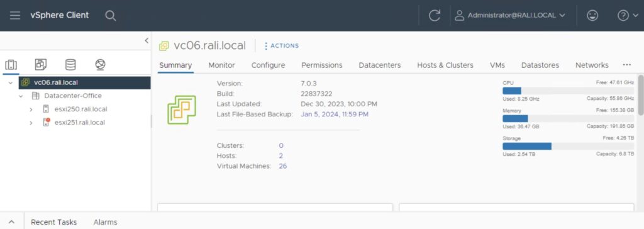Collapse the vc06.rali.local tree node
644x229 pixels.
coord(10,82)
